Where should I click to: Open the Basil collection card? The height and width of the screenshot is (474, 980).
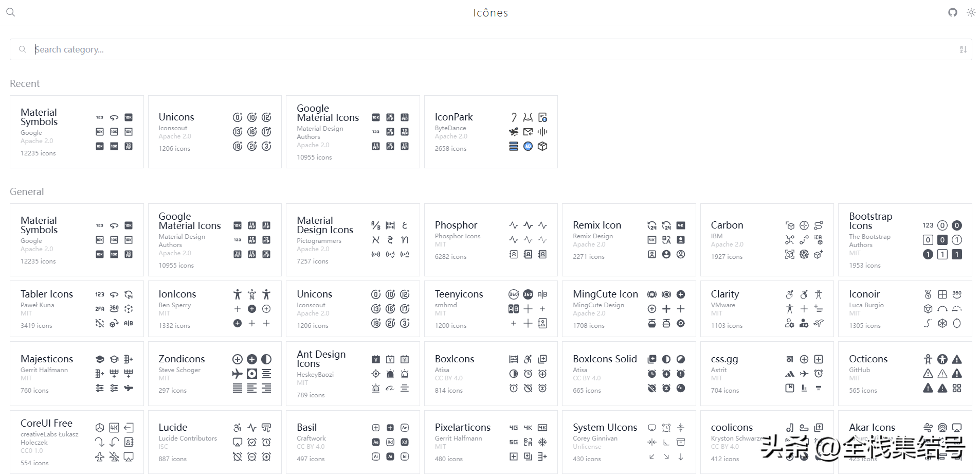point(353,442)
